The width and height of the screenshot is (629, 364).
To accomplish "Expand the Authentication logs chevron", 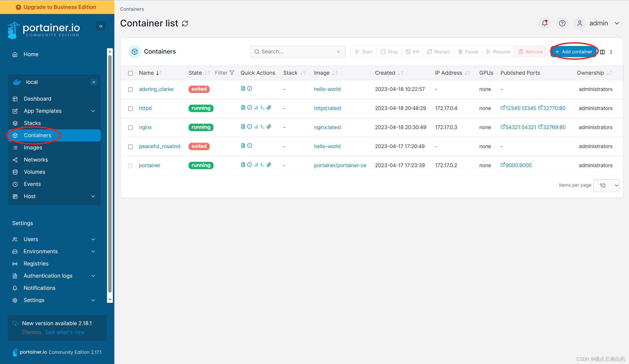I will coord(93,276).
